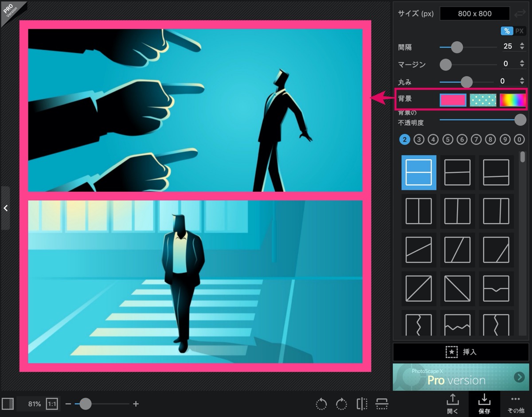Click the 丸み value stepper arrows

pyautogui.click(x=522, y=81)
